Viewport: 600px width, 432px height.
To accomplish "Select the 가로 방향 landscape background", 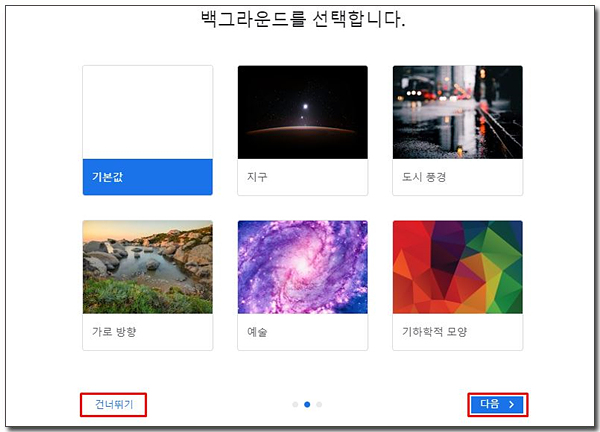I will point(147,285).
